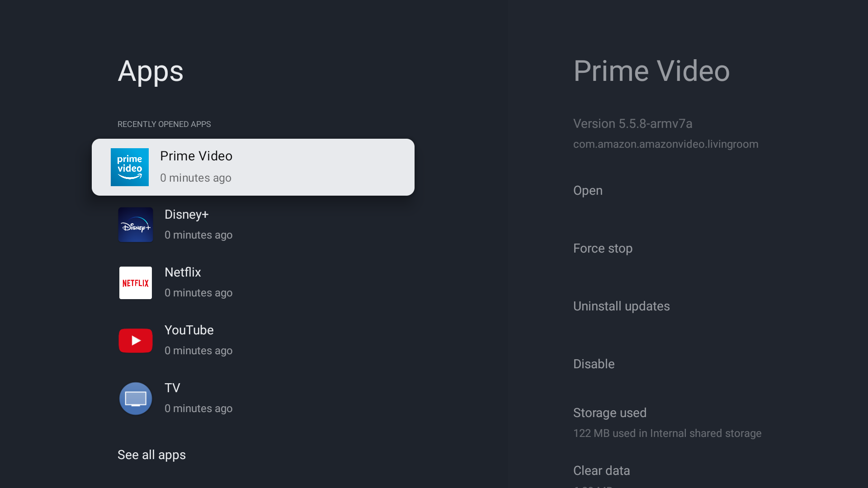Select Clear data option
The height and width of the screenshot is (488, 868).
[601, 471]
